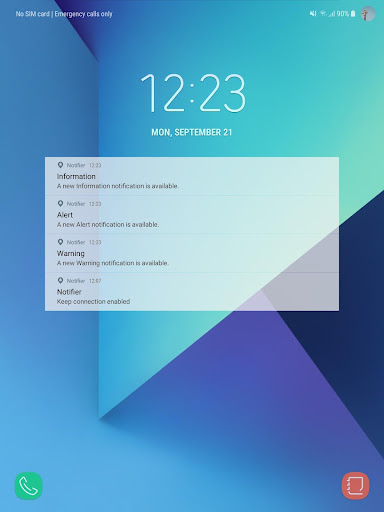Open the Notifier keep connection notification
Viewport: 384px width, 512px height.
pos(192,292)
